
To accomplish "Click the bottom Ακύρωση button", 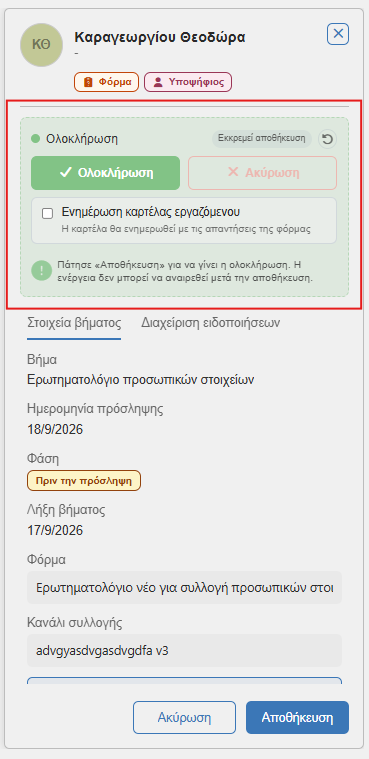I will tap(184, 717).
